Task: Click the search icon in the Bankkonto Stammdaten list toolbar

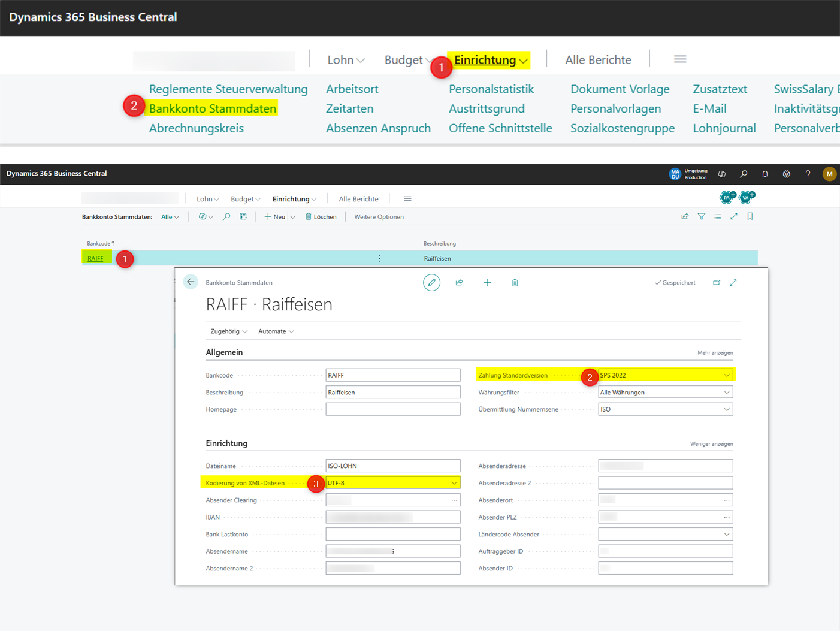Action: click(226, 216)
